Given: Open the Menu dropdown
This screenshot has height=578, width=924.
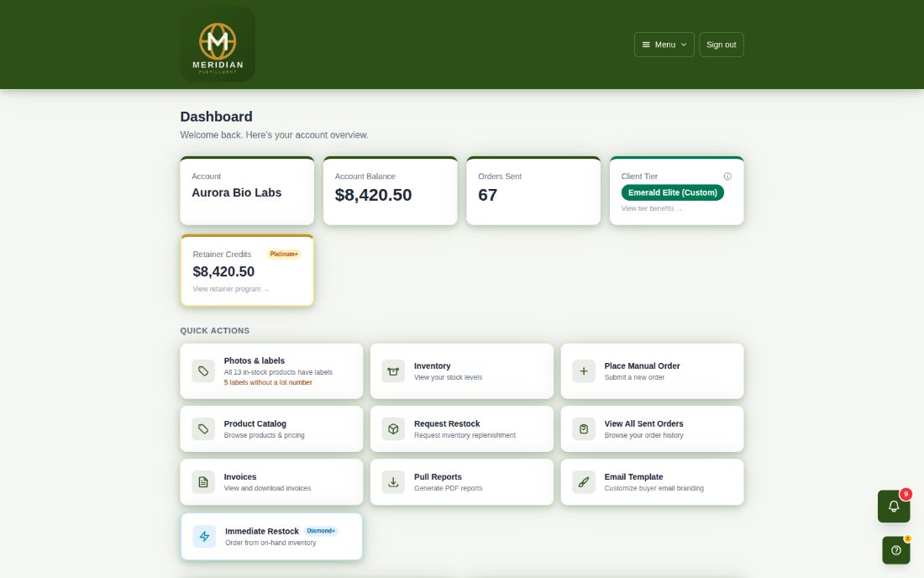Looking at the screenshot, I should point(664,45).
